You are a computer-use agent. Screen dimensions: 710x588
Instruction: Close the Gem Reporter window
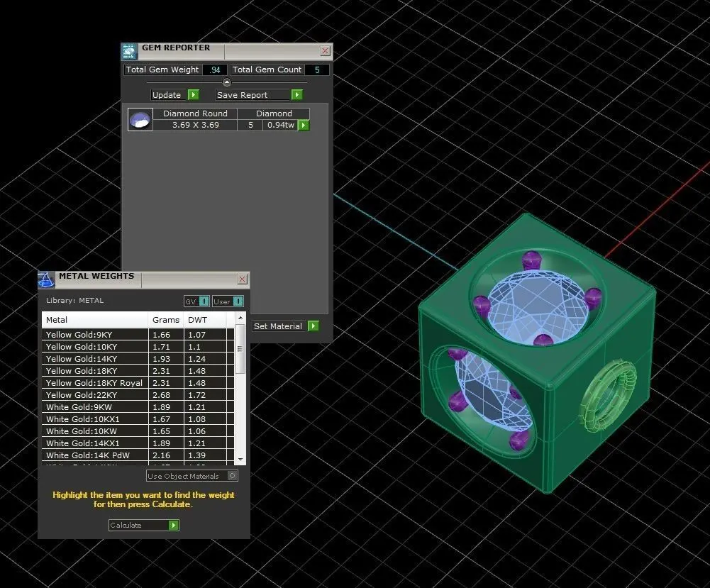point(325,50)
